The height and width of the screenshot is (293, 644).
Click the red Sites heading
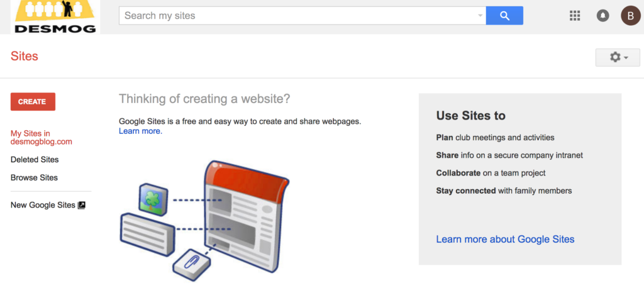point(25,57)
